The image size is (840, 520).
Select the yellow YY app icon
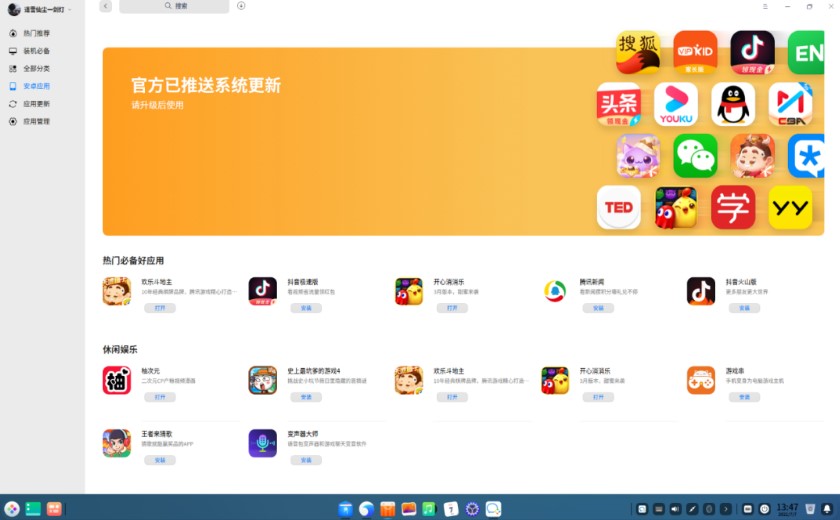(791, 207)
